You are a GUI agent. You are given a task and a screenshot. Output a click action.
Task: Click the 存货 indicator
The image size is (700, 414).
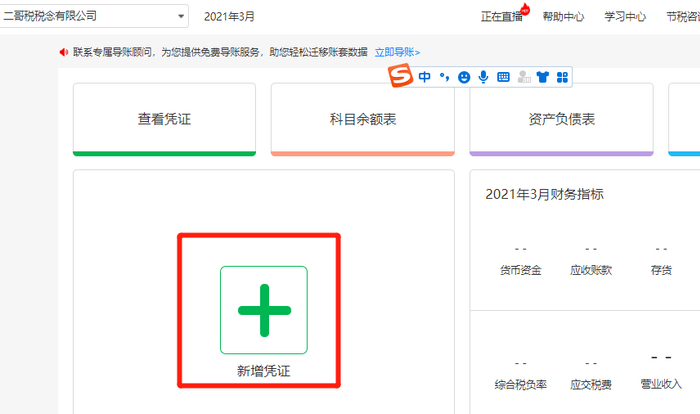661,270
